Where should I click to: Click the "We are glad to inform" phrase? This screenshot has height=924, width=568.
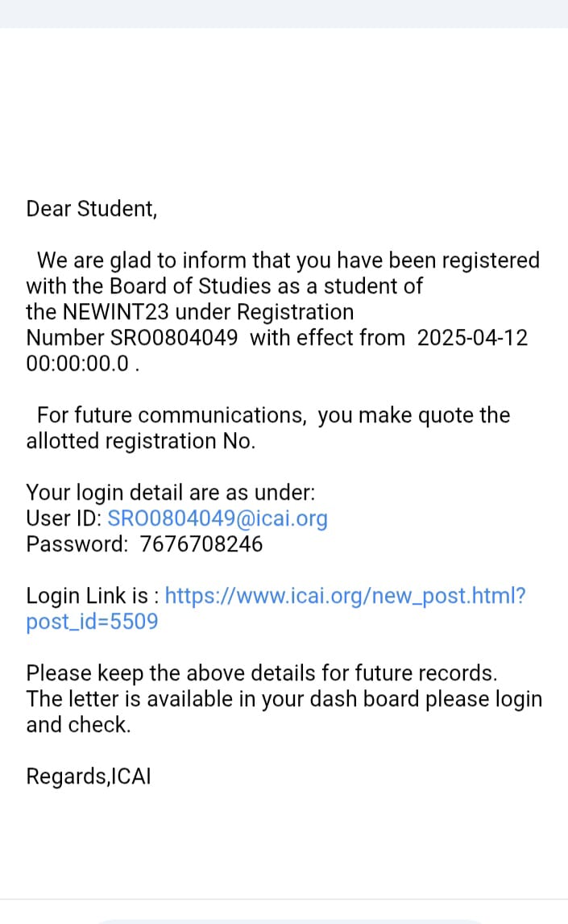[x=142, y=260]
